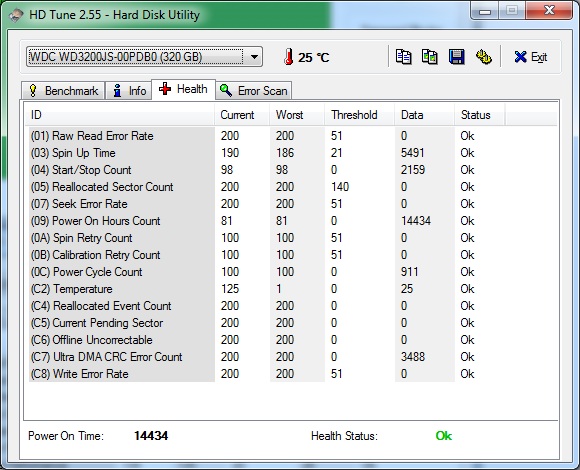Click the data value 2159

[413, 170]
